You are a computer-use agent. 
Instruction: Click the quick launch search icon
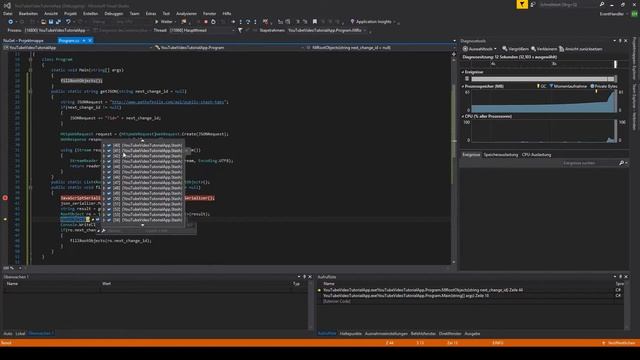tap(602, 4)
